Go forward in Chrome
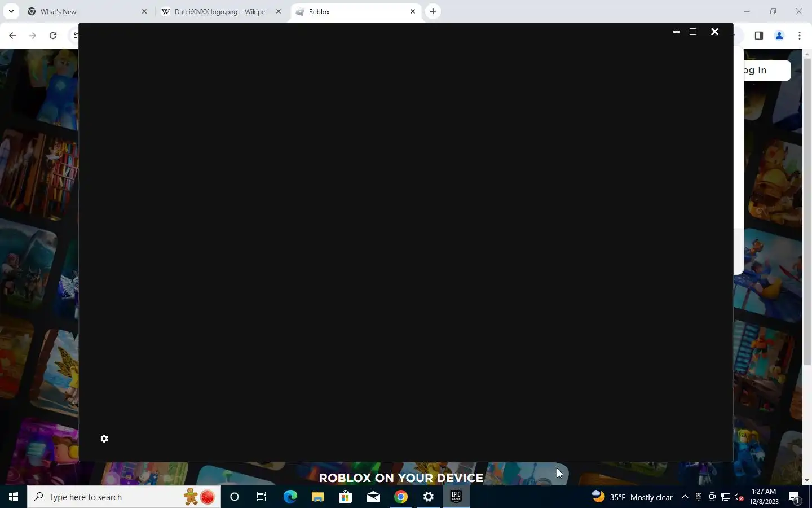The image size is (812, 508). [x=33, y=36]
